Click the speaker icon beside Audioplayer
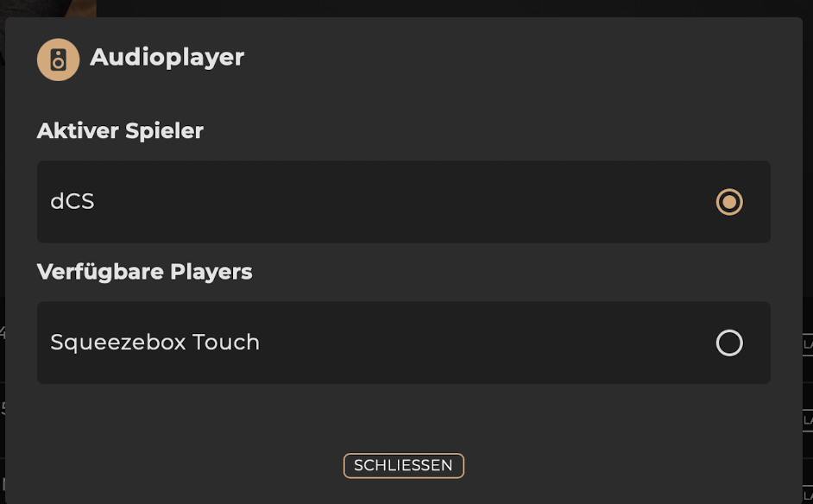 pos(58,60)
